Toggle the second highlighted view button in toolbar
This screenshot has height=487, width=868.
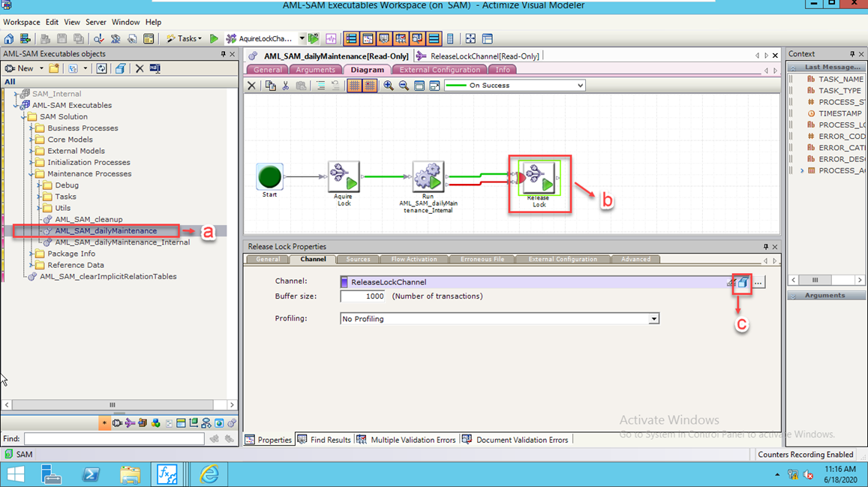click(368, 39)
